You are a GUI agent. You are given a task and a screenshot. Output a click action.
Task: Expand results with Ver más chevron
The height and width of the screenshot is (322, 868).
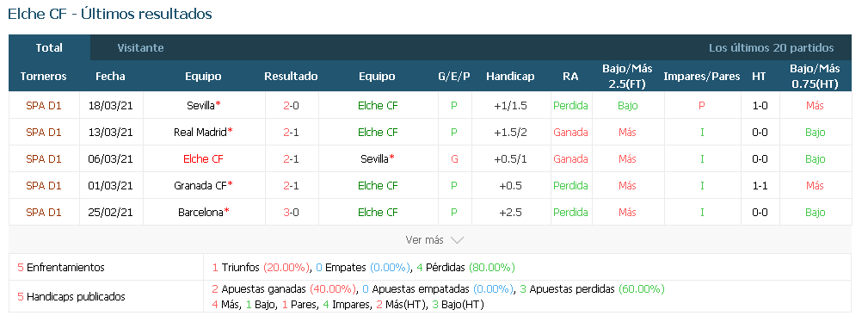(434, 240)
